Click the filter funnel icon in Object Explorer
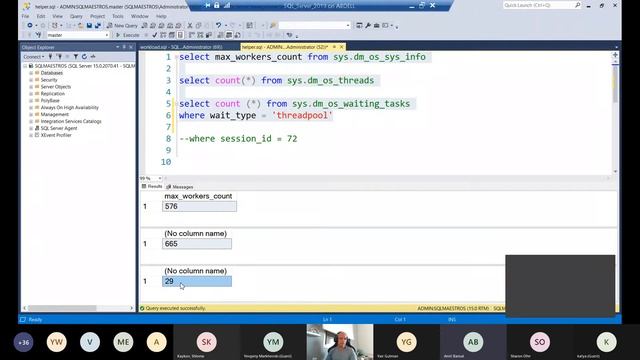The height and width of the screenshot is (360, 640). pyautogui.click(x=76, y=57)
